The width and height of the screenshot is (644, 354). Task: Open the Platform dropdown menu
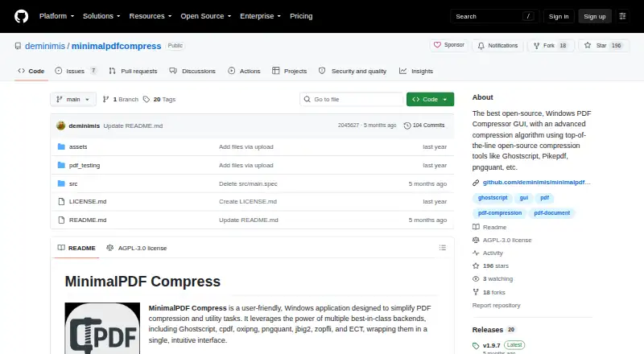[x=56, y=16]
